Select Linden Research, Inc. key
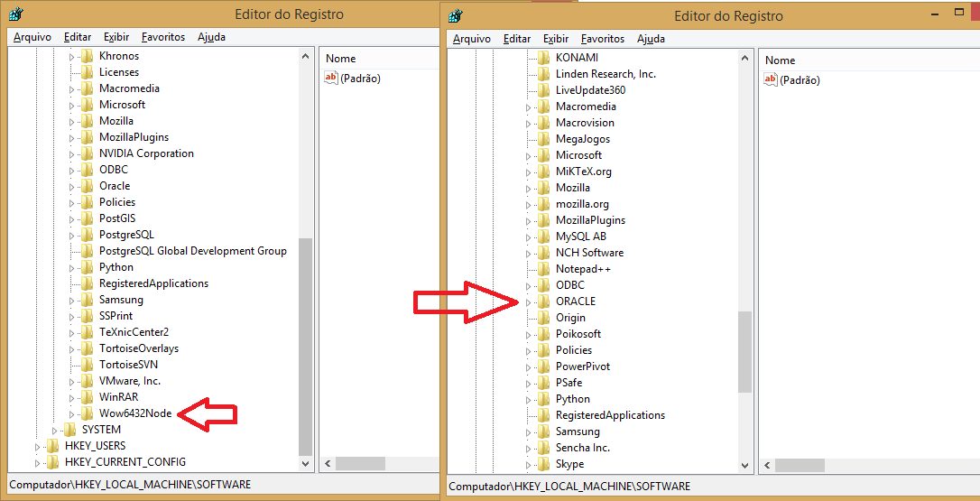This screenshot has width=980, height=501. [x=606, y=74]
